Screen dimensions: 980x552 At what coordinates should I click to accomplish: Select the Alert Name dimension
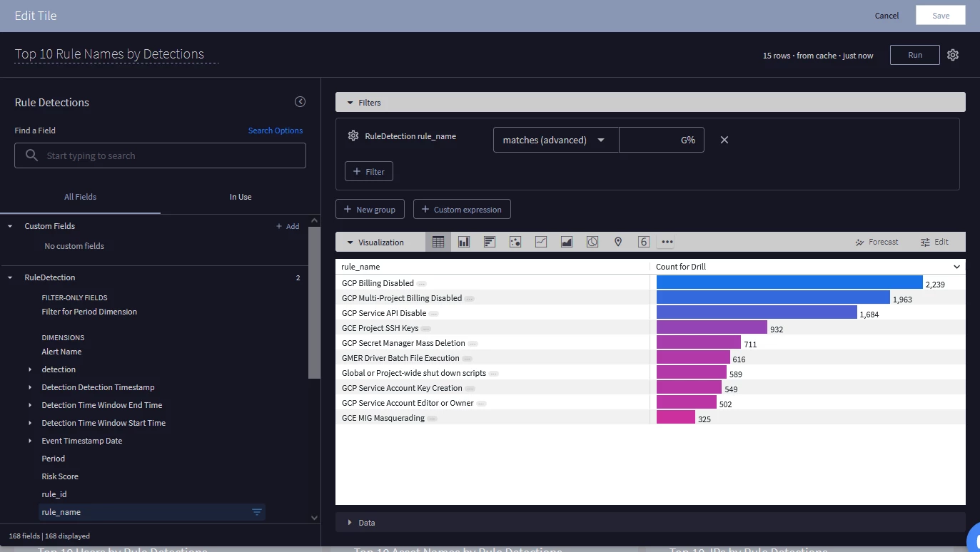(x=61, y=352)
